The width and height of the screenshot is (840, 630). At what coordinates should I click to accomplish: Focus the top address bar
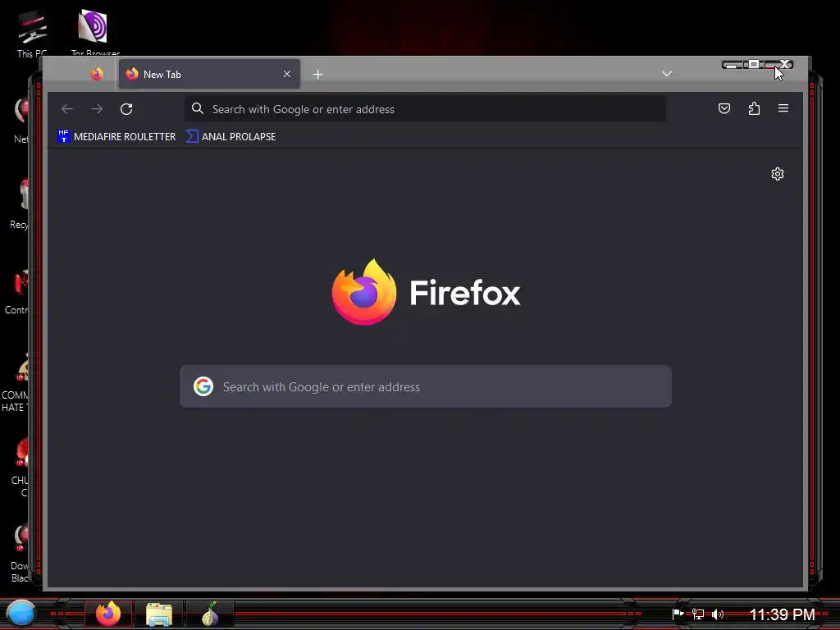(x=426, y=109)
